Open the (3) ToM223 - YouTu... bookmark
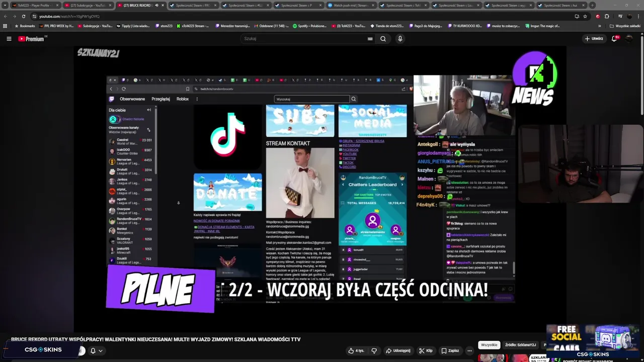This screenshot has width=644, height=362. coord(348,26)
